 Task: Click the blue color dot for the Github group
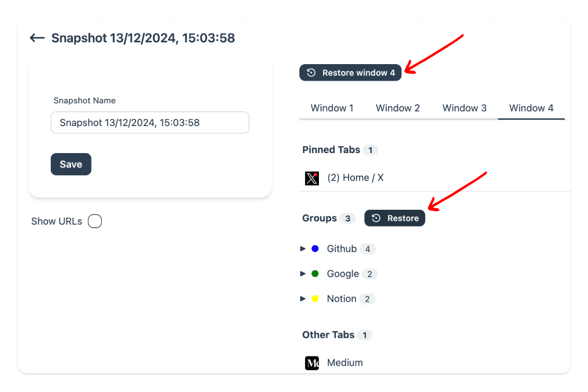(315, 248)
